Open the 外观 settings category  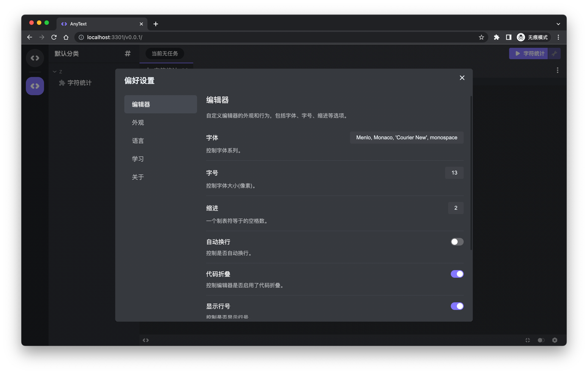[x=160, y=122]
